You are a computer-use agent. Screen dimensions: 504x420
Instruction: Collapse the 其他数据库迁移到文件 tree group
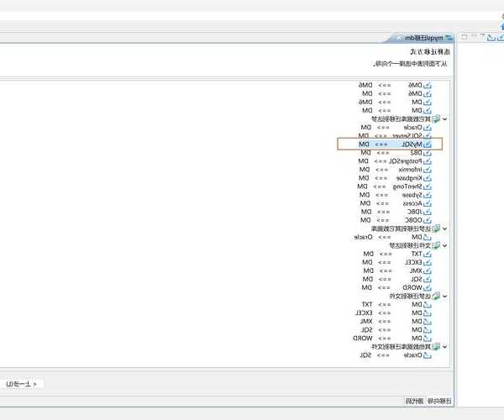pyautogui.click(x=445, y=347)
